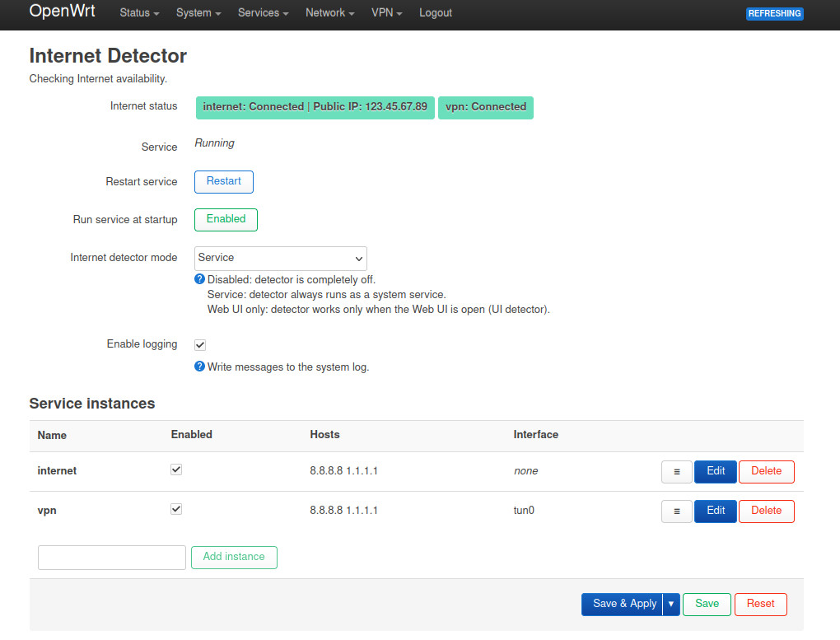
Task: Open the Internet detector mode dropdown
Action: pyautogui.click(x=281, y=258)
